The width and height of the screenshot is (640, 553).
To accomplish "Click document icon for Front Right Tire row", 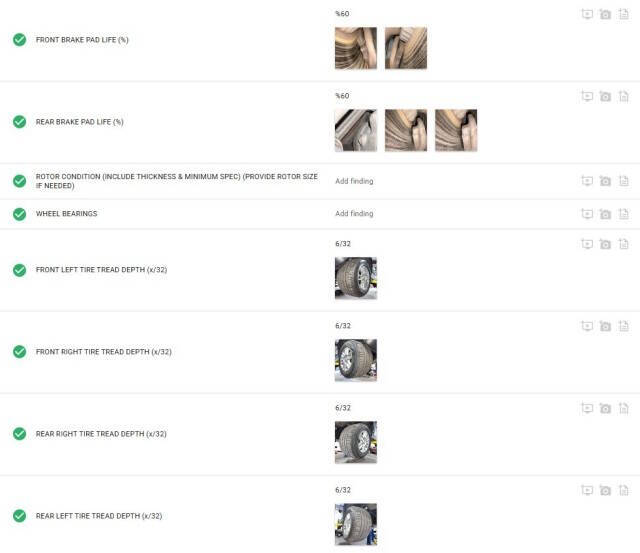I will click(x=624, y=326).
